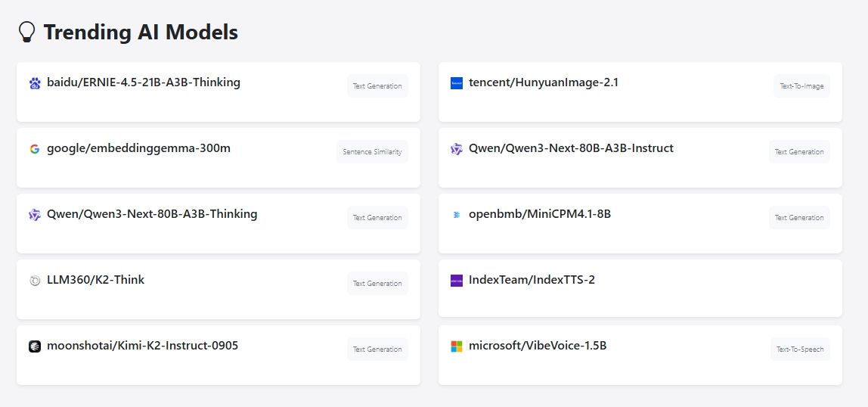Click the lightbulb icon beside Trending AI Models

(x=26, y=32)
